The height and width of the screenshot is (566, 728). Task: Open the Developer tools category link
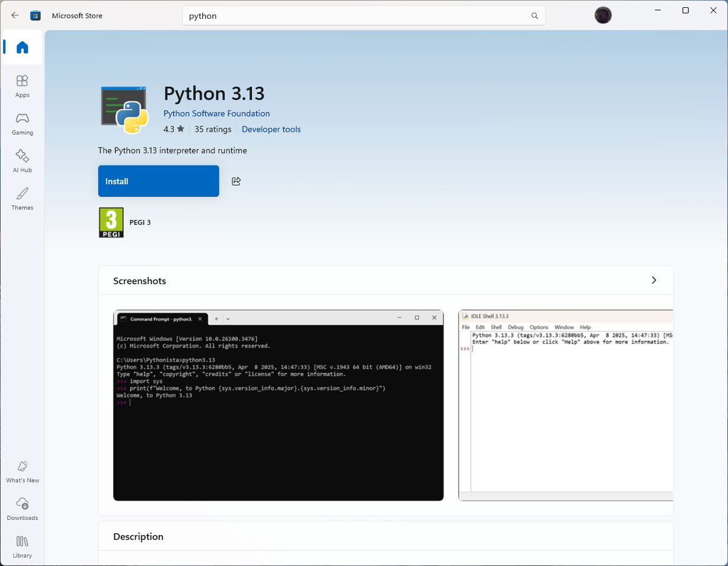[271, 129]
